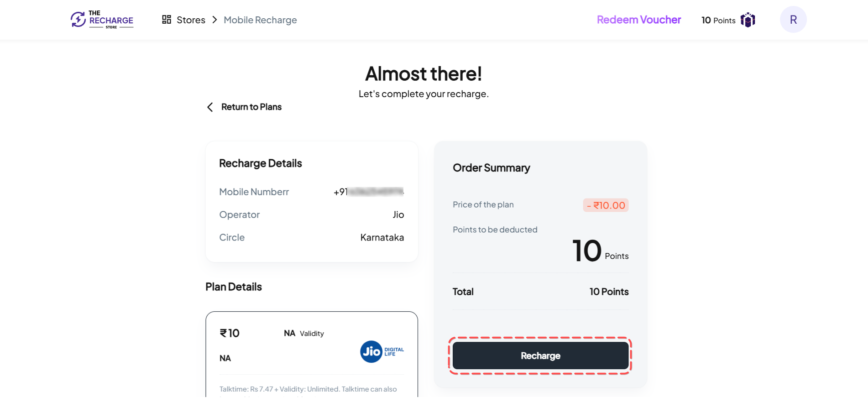
Task: Click the Stores grid icon
Action: (x=167, y=19)
